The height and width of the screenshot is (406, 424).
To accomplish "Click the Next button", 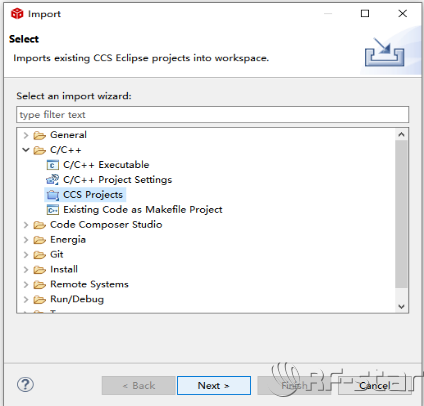I will (x=214, y=386).
